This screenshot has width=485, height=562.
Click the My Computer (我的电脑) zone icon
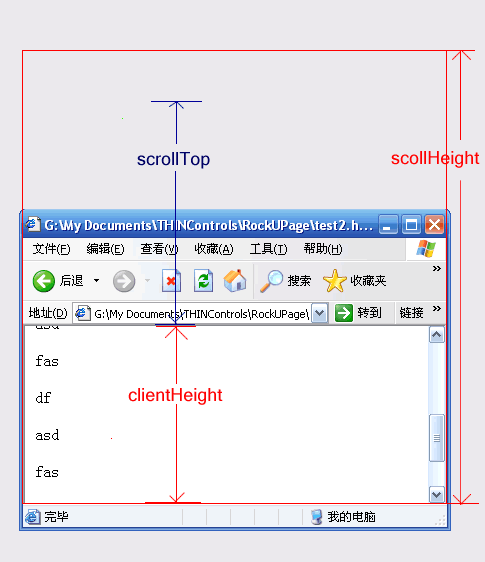pyautogui.click(x=316, y=517)
